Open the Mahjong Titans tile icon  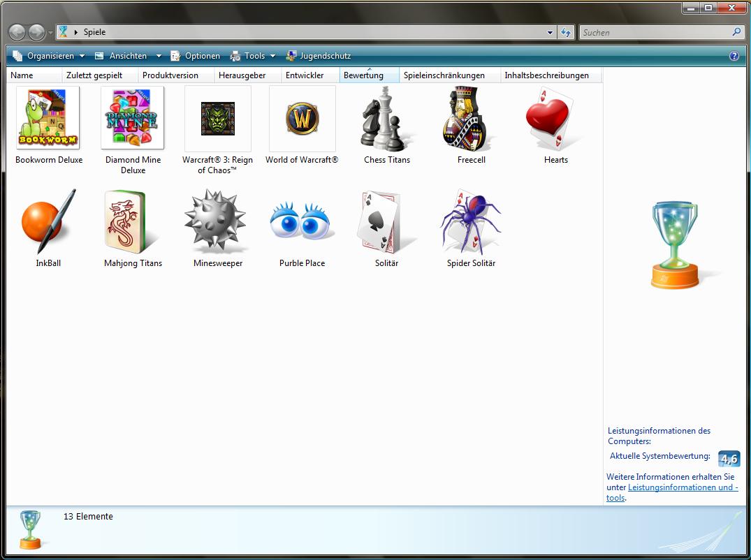pyautogui.click(x=129, y=221)
